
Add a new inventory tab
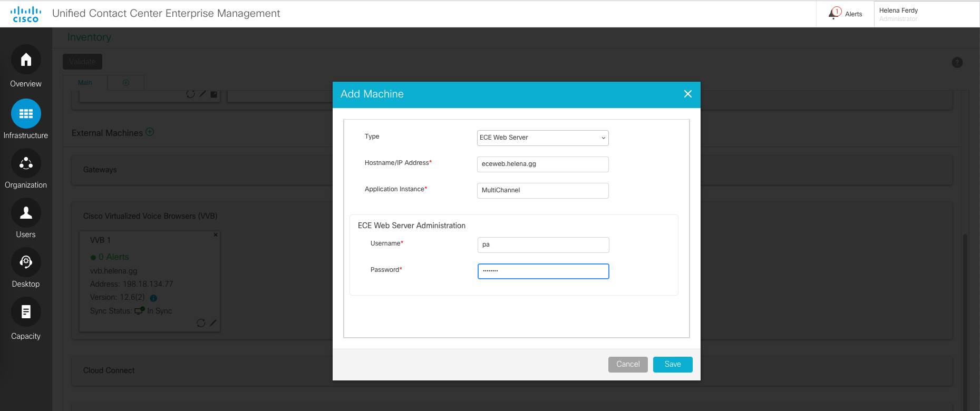click(x=125, y=83)
